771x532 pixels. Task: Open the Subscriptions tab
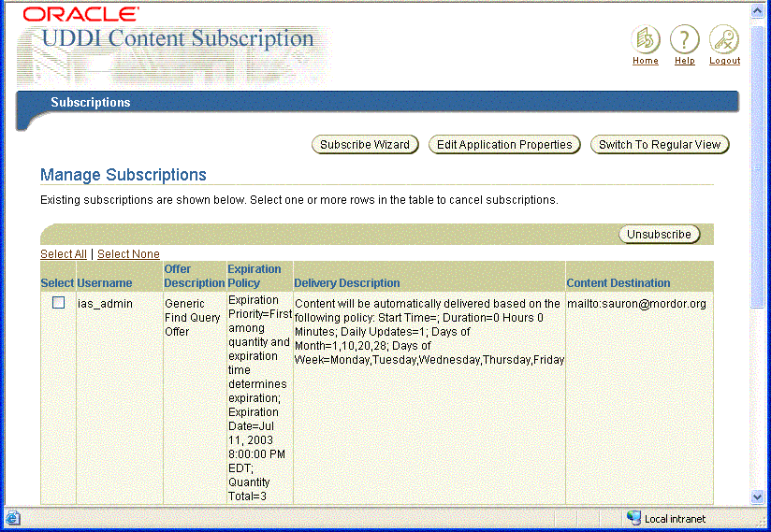pyautogui.click(x=91, y=102)
